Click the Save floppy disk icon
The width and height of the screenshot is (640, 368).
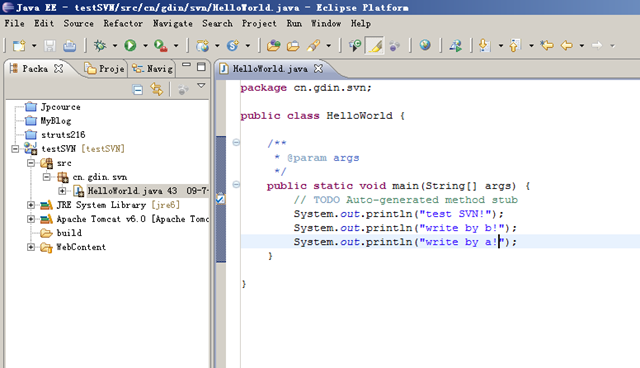coord(50,46)
